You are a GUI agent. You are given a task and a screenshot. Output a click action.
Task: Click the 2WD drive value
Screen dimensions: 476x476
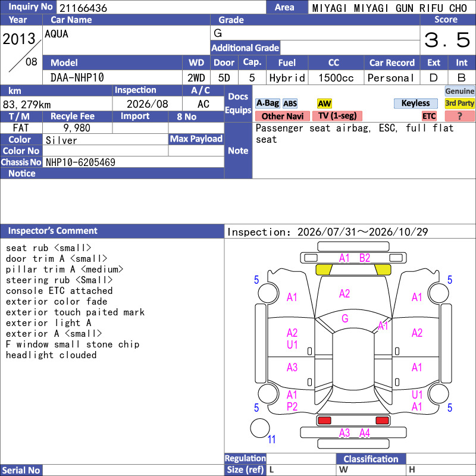click(196, 78)
